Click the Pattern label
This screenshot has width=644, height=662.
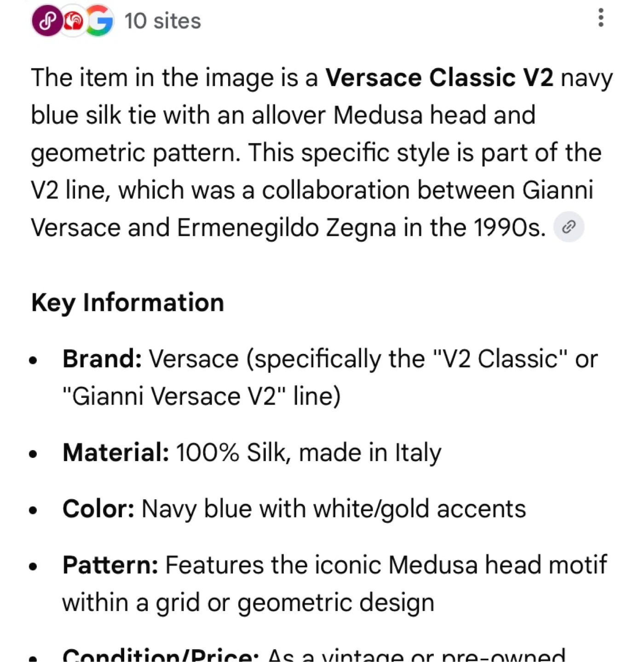tap(110, 565)
